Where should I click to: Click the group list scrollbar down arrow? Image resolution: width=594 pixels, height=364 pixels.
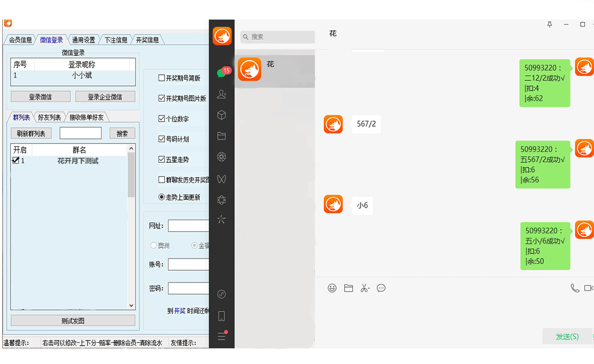(132, 305)
